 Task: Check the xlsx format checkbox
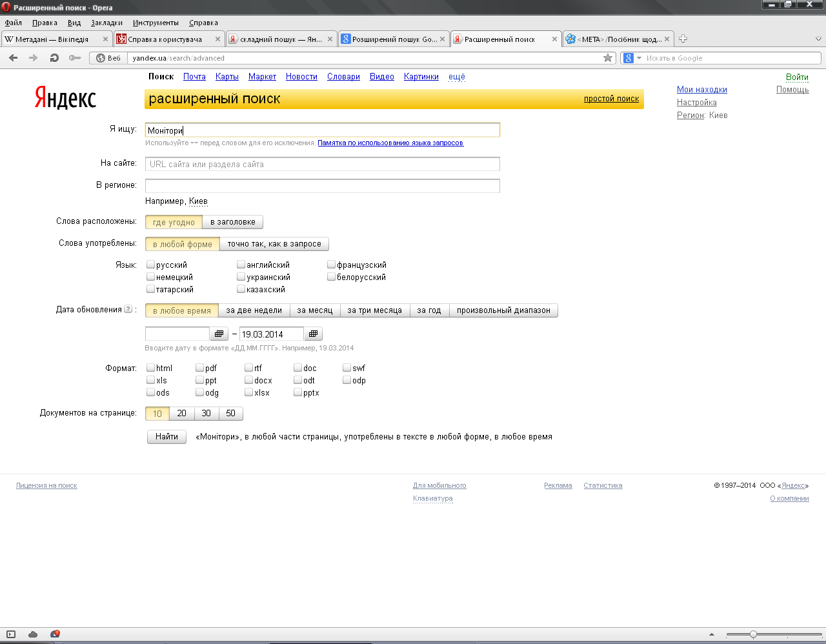pos(248,392)
